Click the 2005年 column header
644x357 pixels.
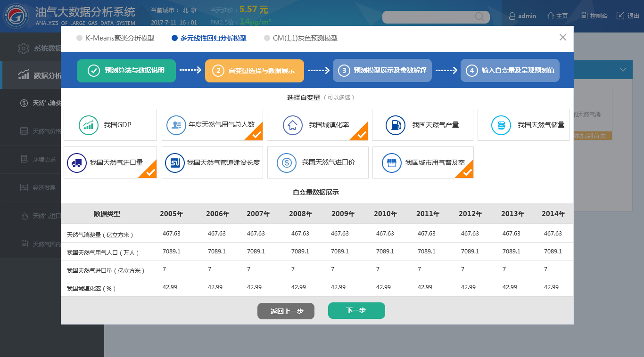172,214
